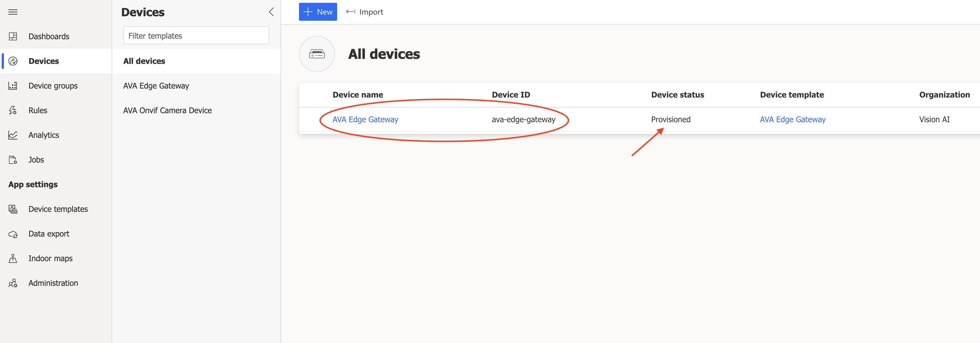The height and width of the screenshot is (343, 980).
Task: Click the hamburger menu icon
Action: tap(13, 12)
